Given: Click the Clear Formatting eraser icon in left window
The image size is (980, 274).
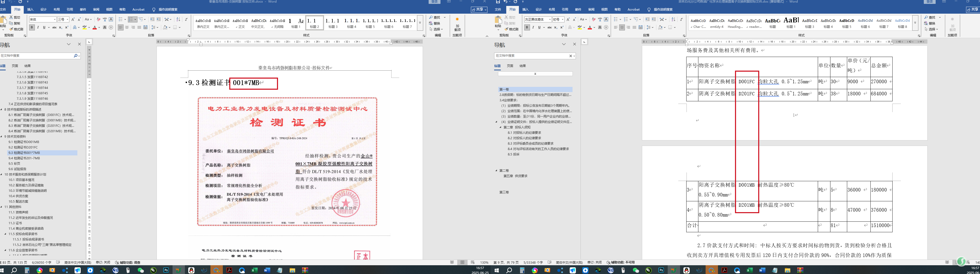Looking at the screenshot, I should pos(99,19).
